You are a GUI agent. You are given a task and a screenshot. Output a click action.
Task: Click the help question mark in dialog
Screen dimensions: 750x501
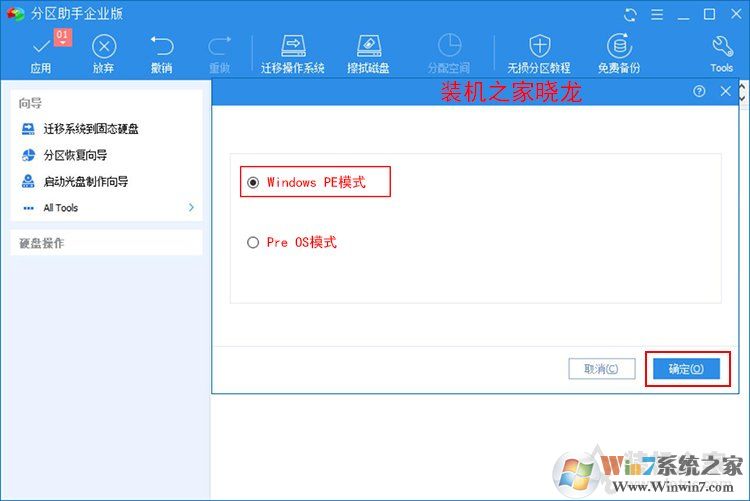pos(699,91)
